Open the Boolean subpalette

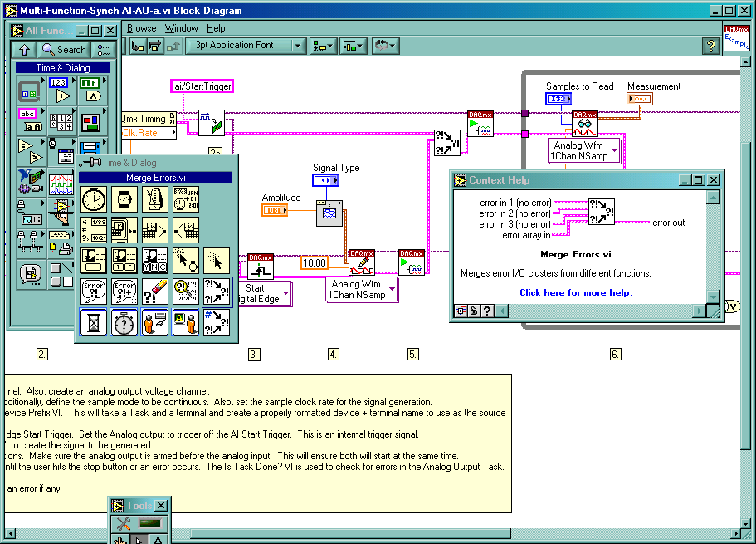tap(91, 91)
